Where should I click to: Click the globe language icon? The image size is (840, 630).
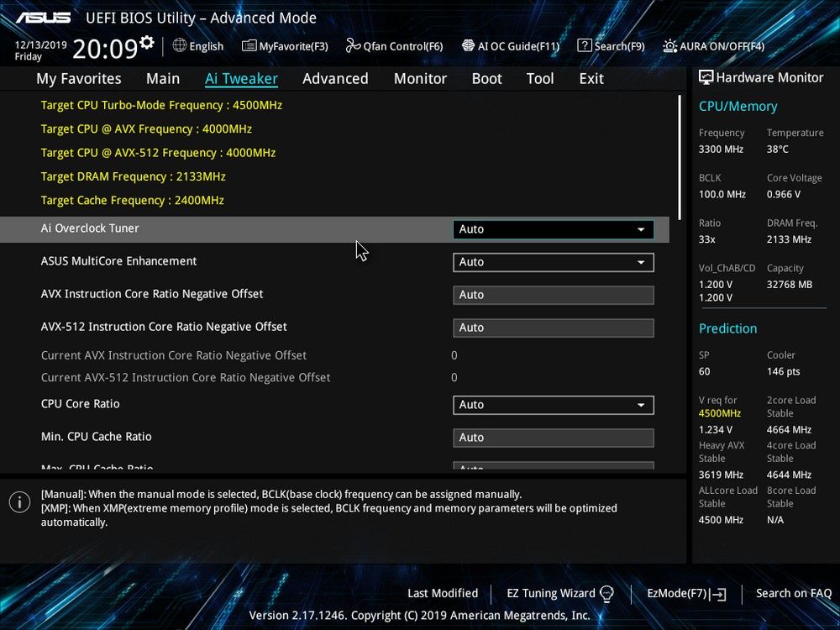pyautogui.click(x=180, y=45)
